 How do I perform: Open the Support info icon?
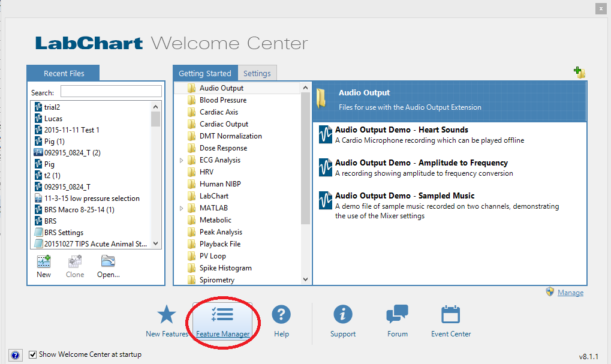[343, 315]
